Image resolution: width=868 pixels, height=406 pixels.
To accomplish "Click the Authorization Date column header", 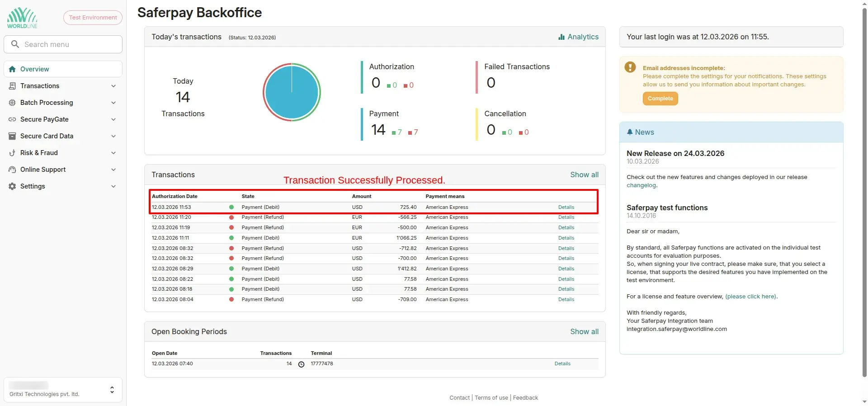I will tap(175, 196).
